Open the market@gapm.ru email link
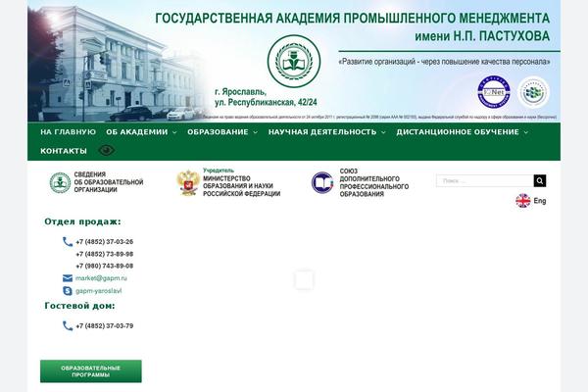This screenshot has height=392, width=588. click(101, 278)
